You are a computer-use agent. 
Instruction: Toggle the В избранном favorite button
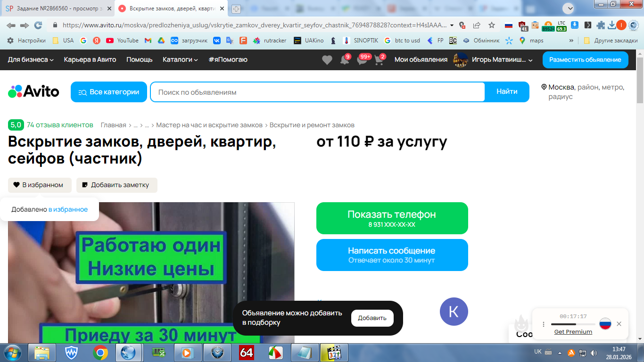click(x=40, y=185)
